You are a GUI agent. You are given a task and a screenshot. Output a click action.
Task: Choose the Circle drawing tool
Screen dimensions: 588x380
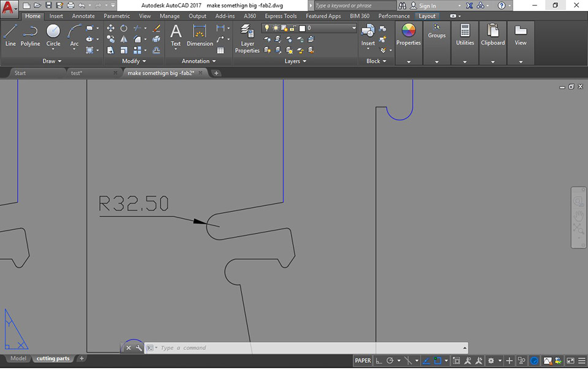(x=53, y=36)
